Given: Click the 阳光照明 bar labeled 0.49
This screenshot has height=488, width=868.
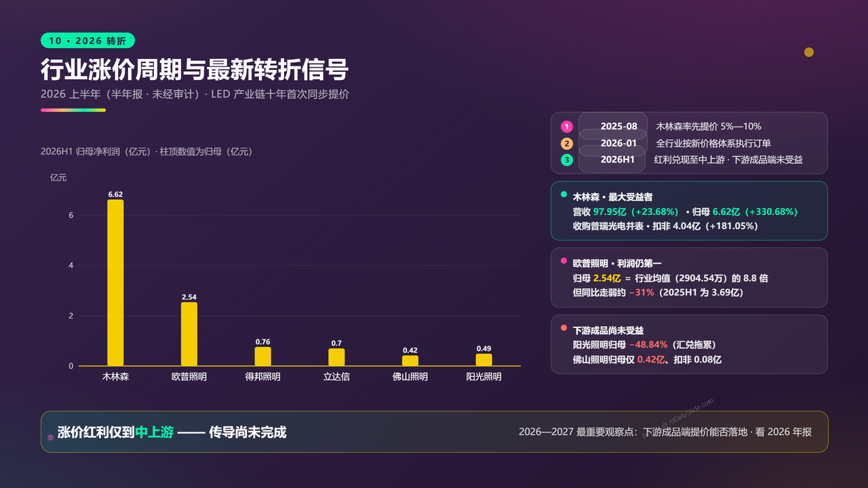Looking at the screenshot, I should click(484, 360).
